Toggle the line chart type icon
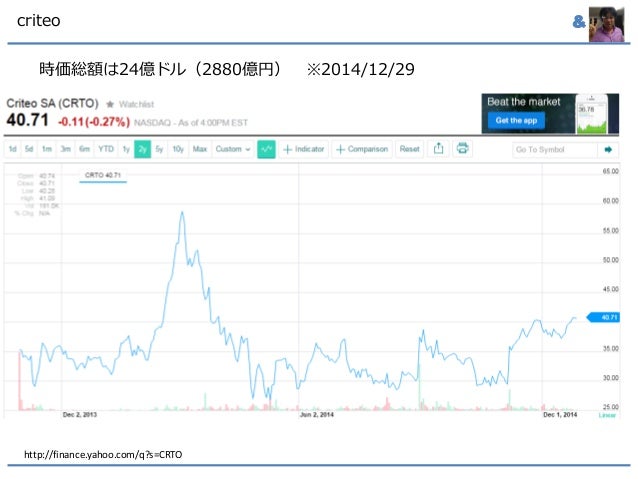This screenshot has height=479, width=638. pyautogui.click(x=267, y=149)
